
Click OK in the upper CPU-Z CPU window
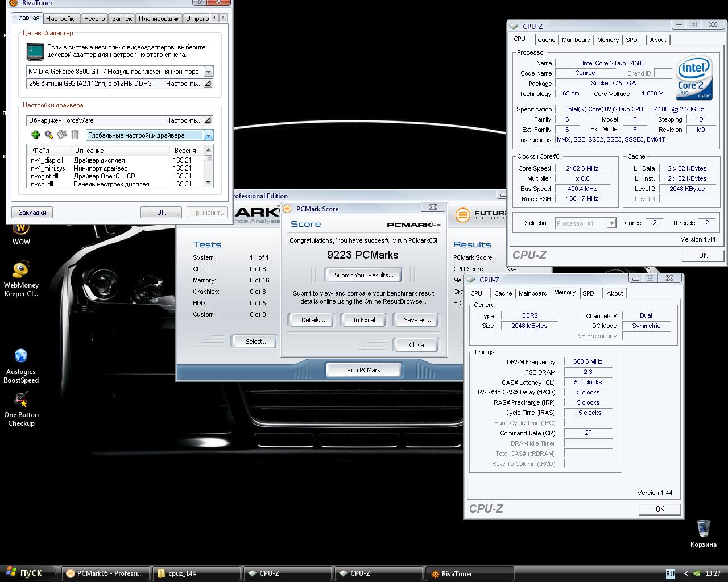coord(703,256)
